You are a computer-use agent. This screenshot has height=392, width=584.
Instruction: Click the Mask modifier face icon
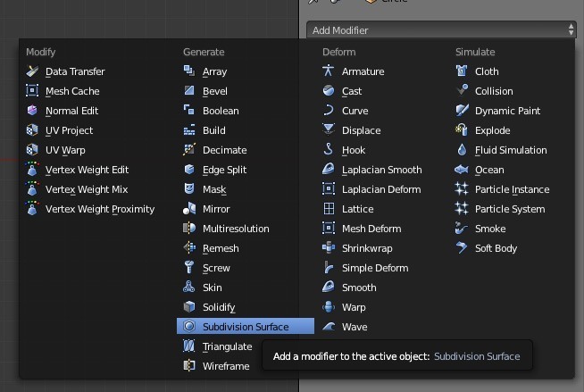[189, 189]
